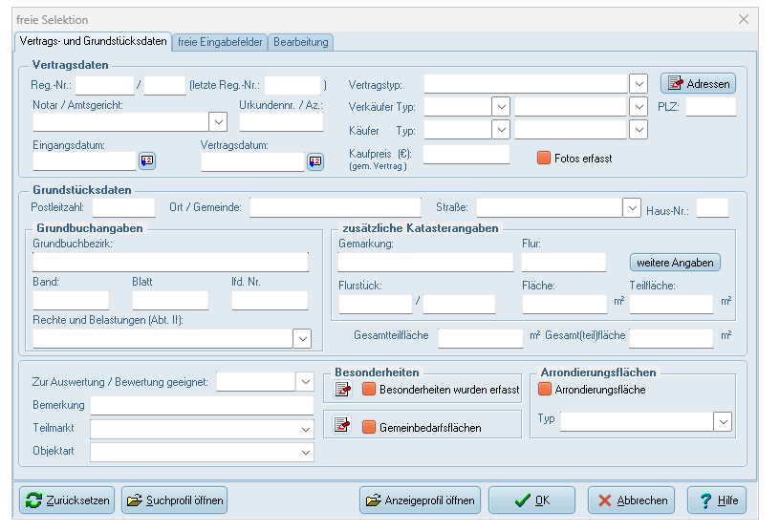
Task: Open the Bearbeitung tab
Action: pos(301,42)
